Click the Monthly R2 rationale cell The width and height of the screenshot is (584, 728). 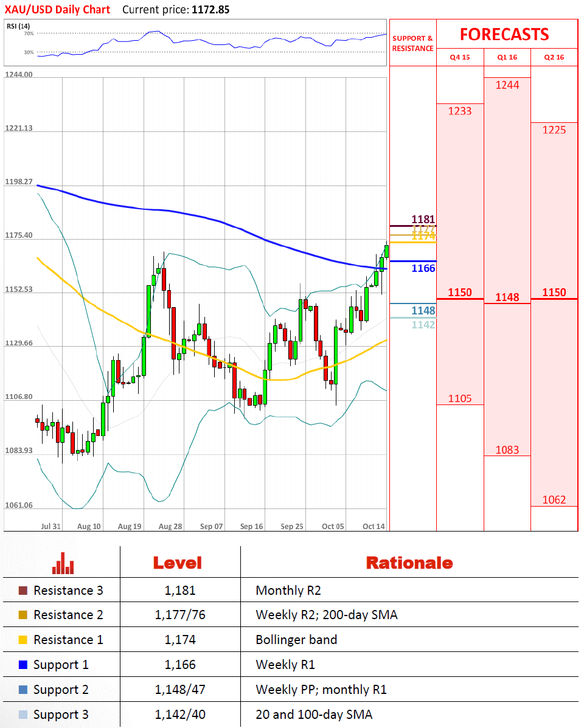288,591
